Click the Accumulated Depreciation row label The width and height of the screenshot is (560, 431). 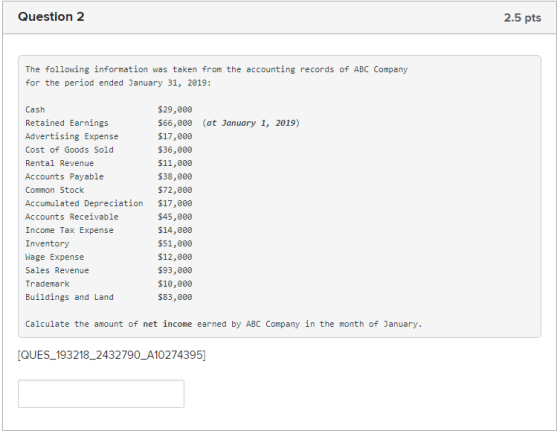(84, 203)
